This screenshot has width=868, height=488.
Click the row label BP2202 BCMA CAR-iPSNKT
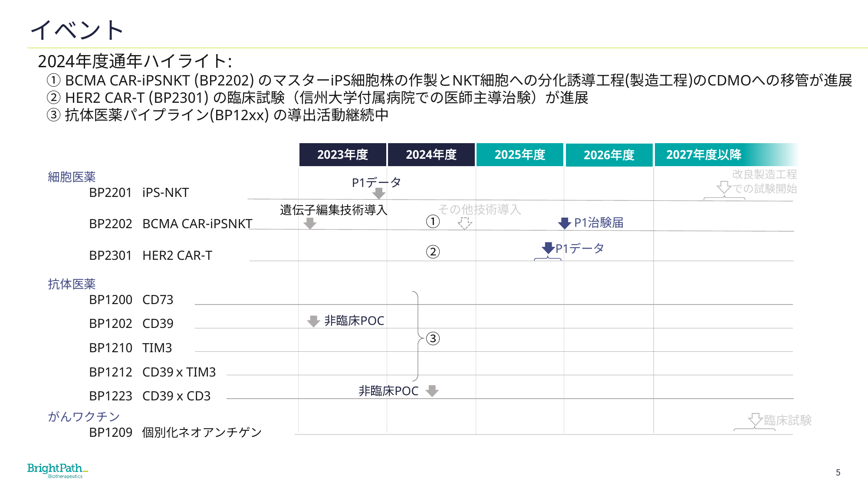171,224
